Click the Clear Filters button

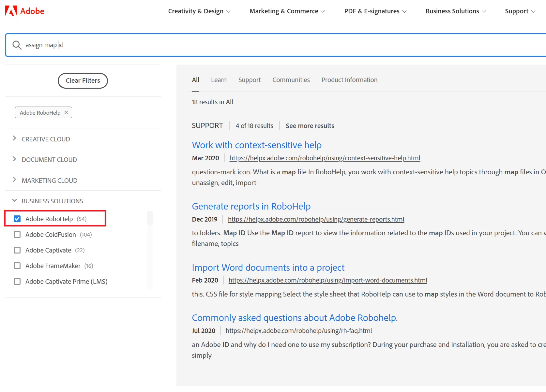coord(83,81)
